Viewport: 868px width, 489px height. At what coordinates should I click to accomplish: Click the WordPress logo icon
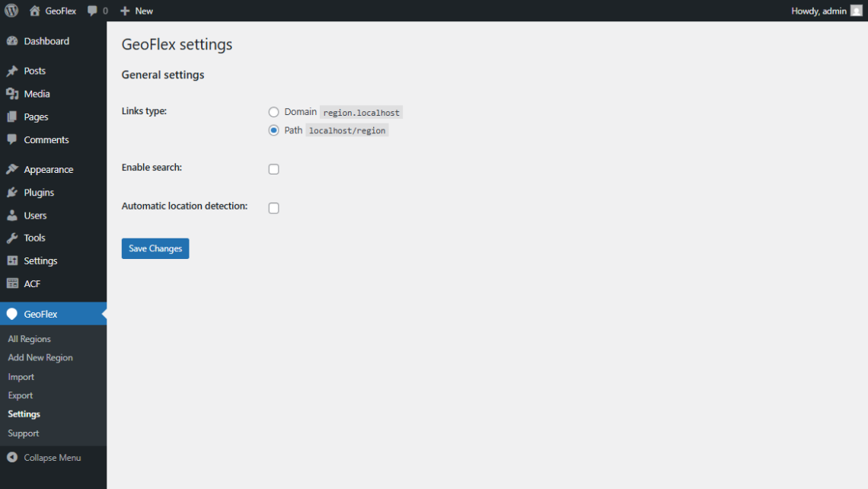pos(12,11)
